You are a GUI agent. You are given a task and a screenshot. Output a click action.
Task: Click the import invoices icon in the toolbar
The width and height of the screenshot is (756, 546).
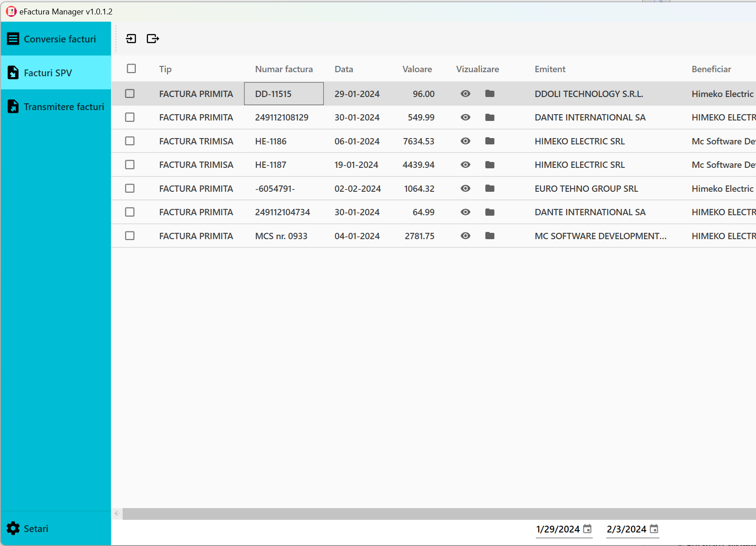point(131,39)
